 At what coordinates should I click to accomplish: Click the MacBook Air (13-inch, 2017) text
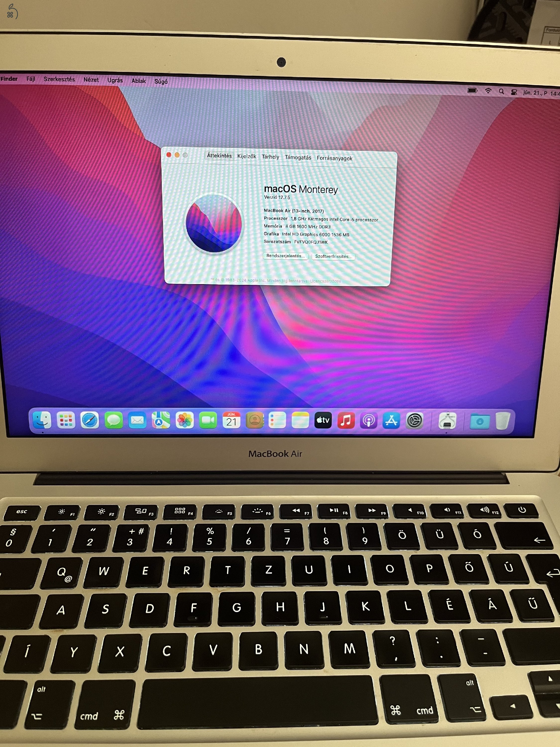(294, 211)
